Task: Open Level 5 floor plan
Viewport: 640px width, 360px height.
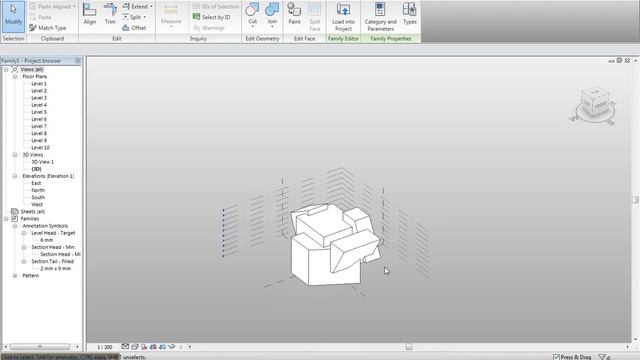Action: (39, 112)
